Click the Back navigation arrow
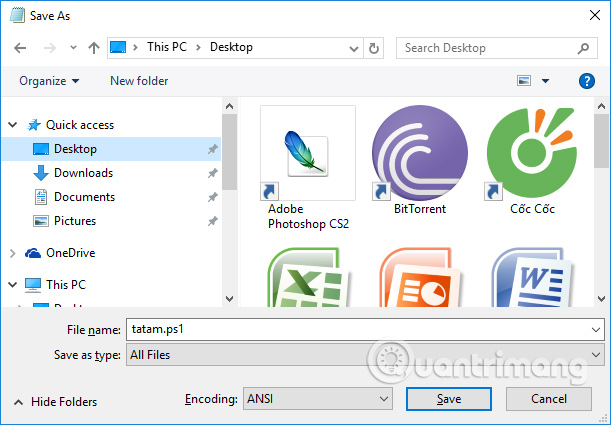This screenshot has height=425, width=611. pyautogui.click(x=20, y=48)
